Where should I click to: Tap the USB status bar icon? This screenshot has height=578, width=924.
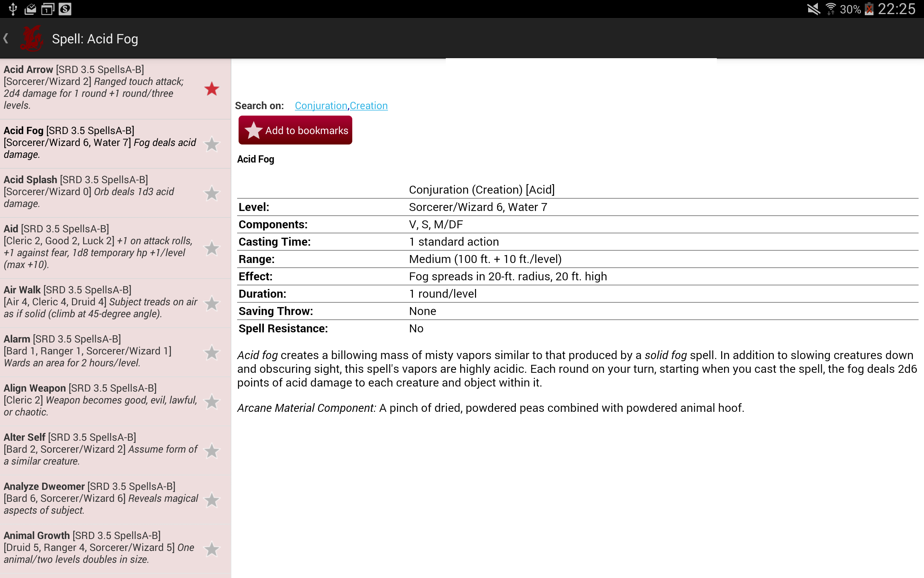point(13,9)
